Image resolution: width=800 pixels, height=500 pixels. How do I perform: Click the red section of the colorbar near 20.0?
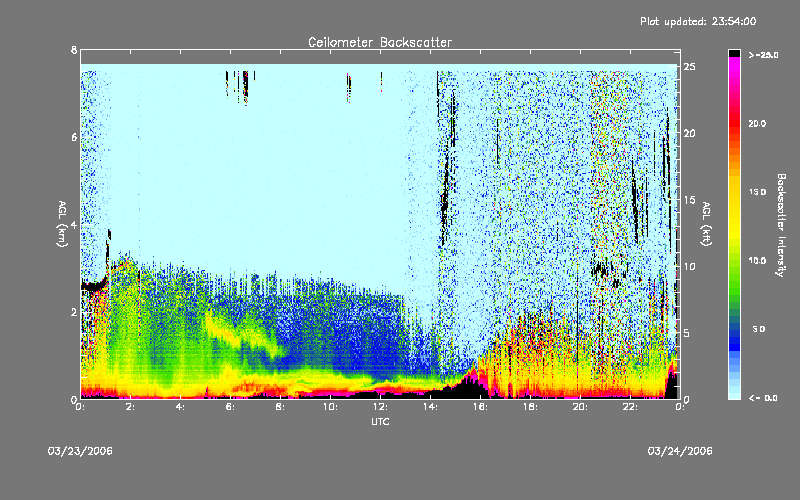[x=734, y=122]
